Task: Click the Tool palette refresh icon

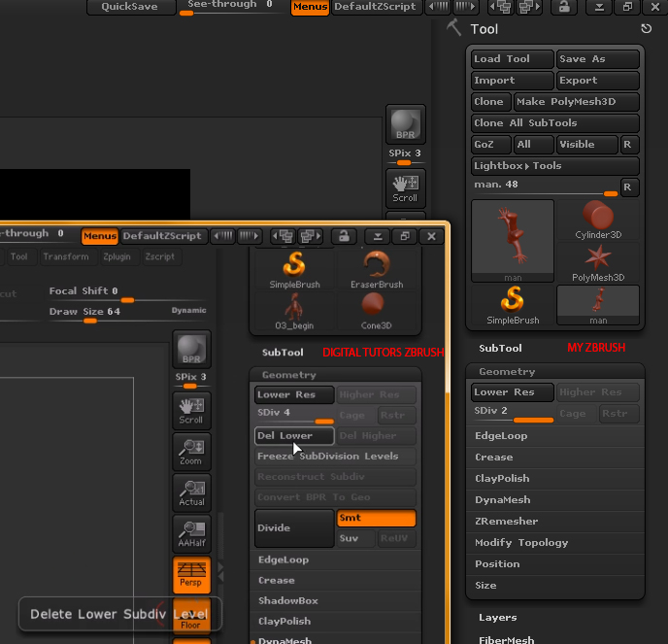Action: point(647,28)
